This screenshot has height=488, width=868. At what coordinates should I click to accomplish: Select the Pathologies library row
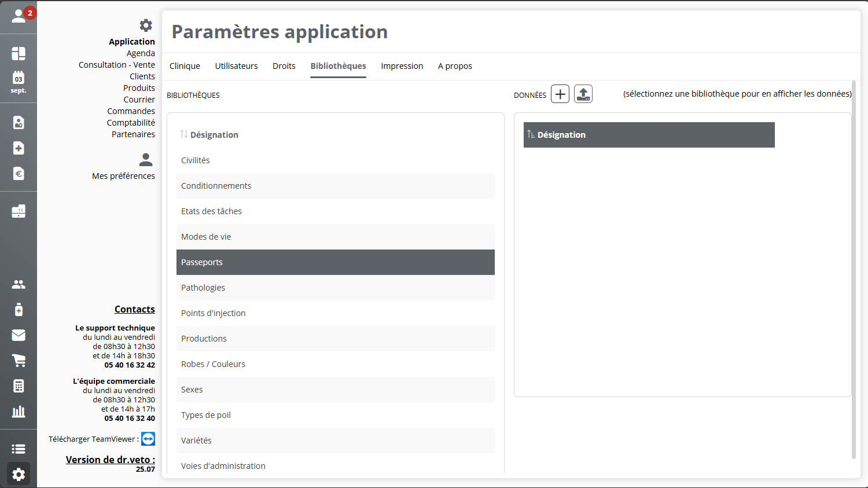pos(203,288)
